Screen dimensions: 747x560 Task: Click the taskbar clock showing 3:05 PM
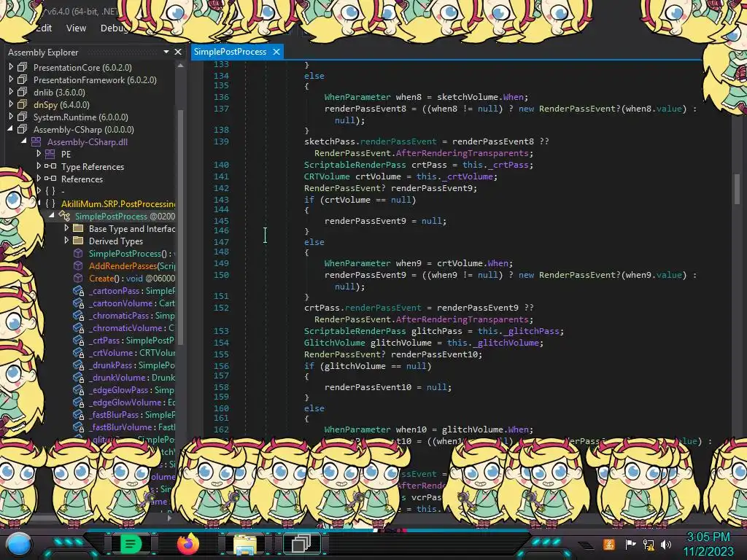(708, 537)
